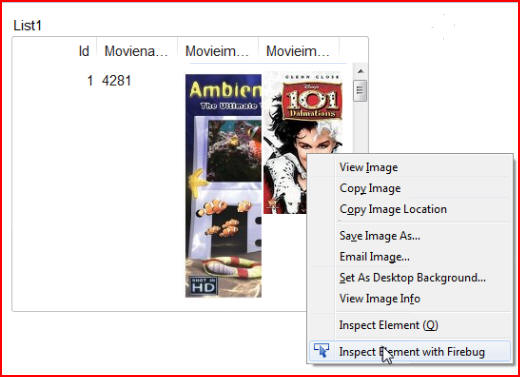Click the Firebug inspect cursor icon
520x377 pixels.
321,351
